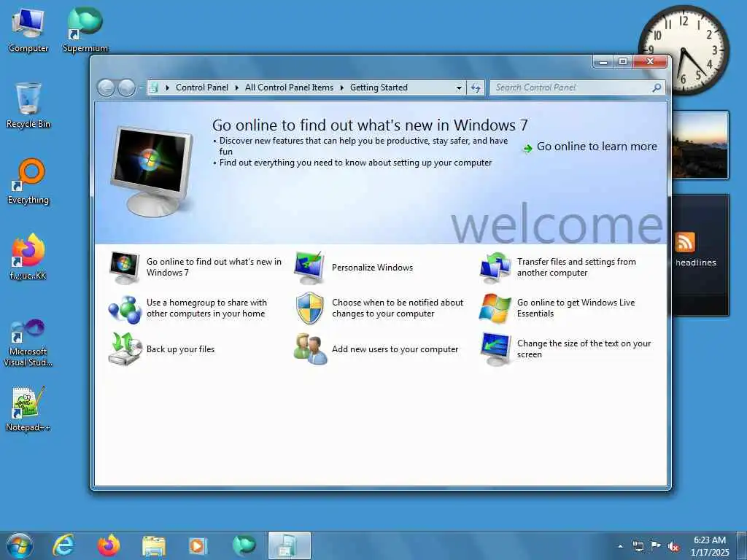Viewport: 747px width, 560px height.
Task: Expand the arrow after All Control Panel Items
Action: (341, 87)
